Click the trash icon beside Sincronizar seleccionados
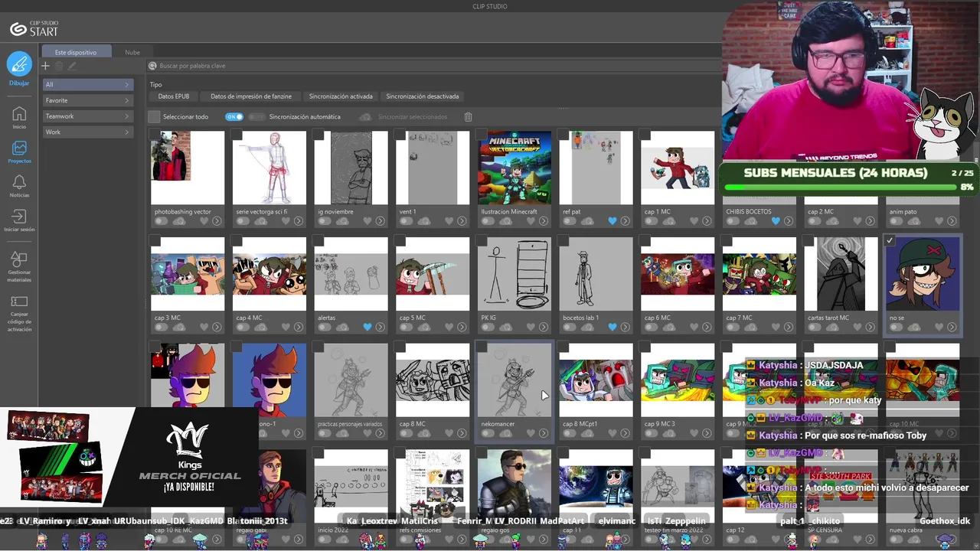The image size is (980, 551). [468, 117]
